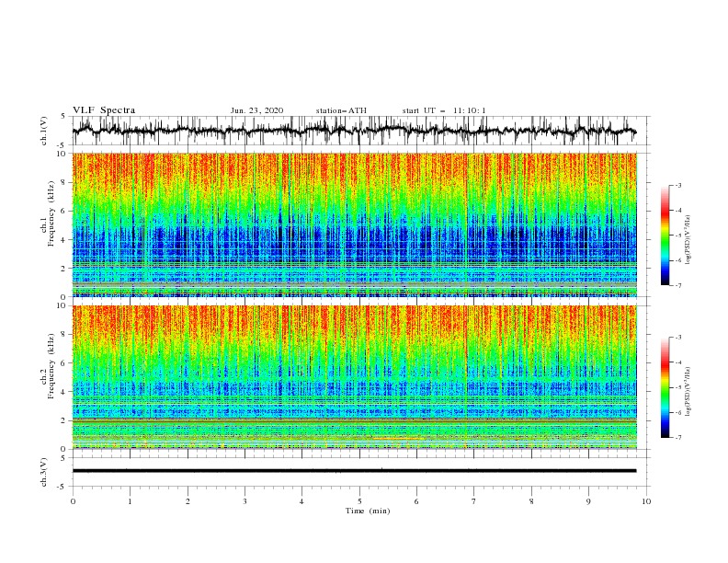Screen dimensions: 728x563
Task: Click the 'VLF Spectra' title text
Action: coord(104,110)
